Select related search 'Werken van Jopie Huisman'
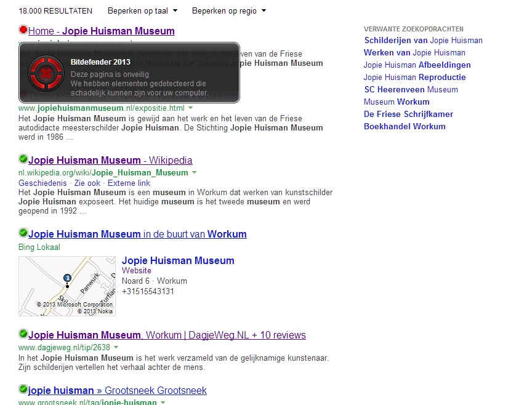Image resolution: width=532 pixels, height=405 pixels. tap(414, 52)
